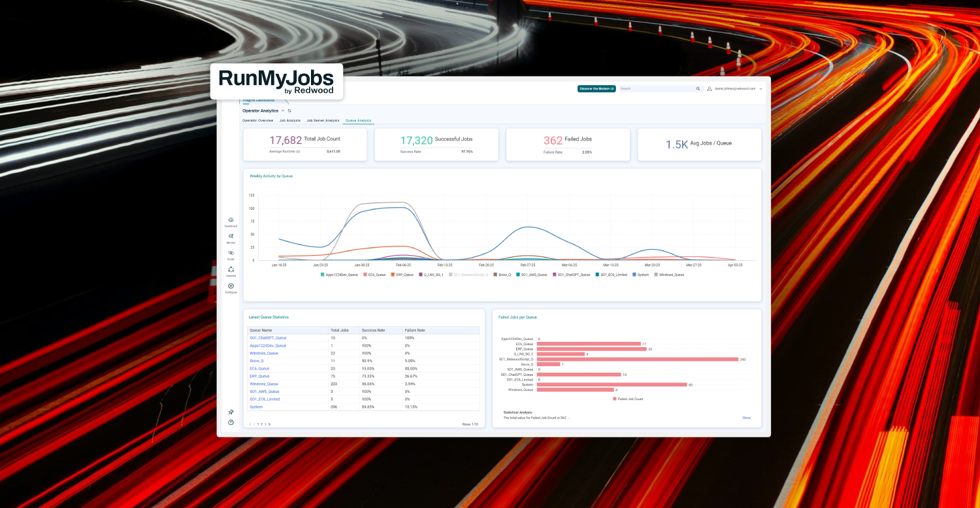Go to previous table page arrow
This screenshot has height=508, width=980.
coord(254,424)
